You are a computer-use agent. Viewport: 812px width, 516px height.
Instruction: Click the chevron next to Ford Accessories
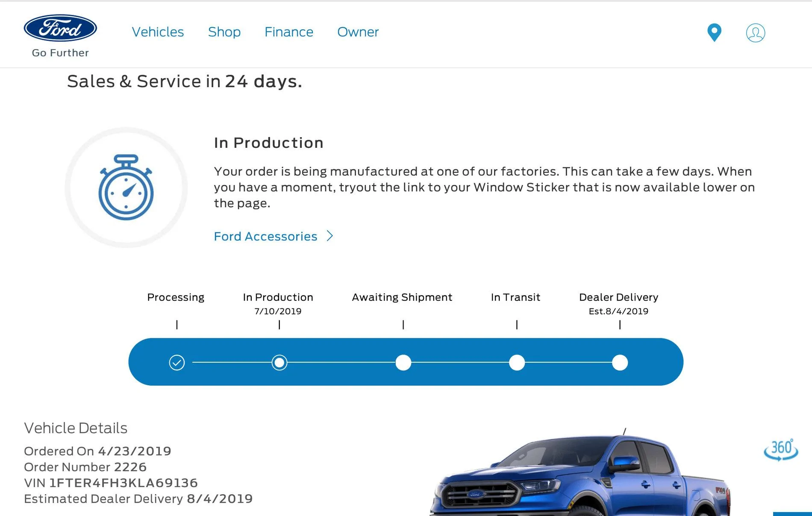pyautogui.click(x=330, y=236)
